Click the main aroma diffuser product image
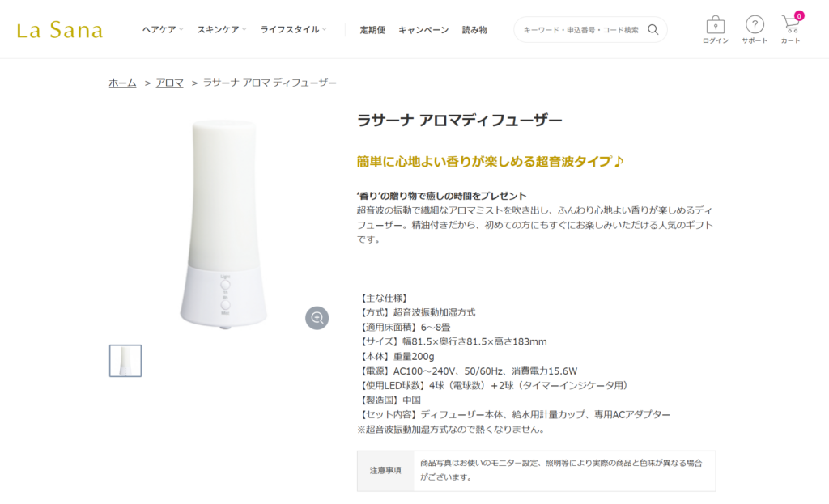Image resolution: width=829 pixels, height=504 pixels. click(223, 223)
